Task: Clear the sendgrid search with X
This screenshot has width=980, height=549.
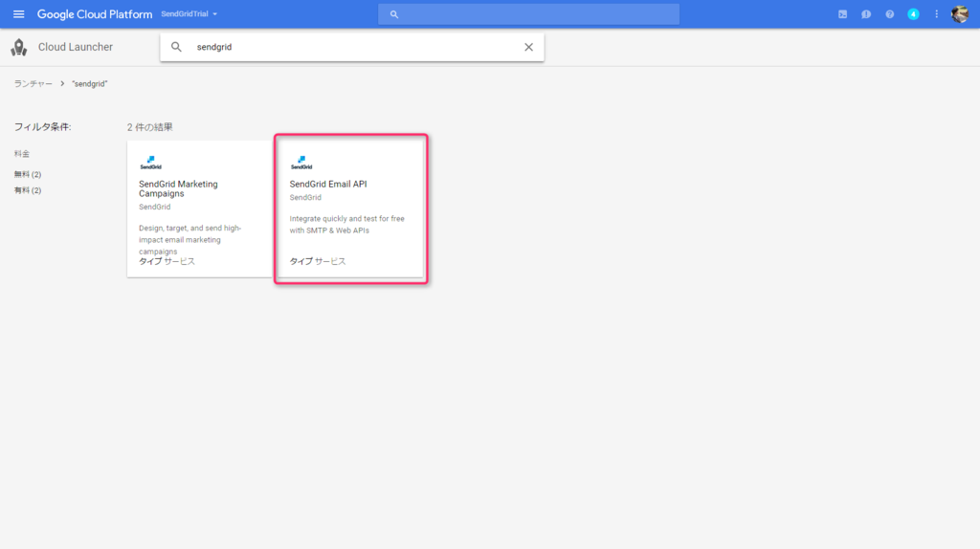Action: 528,47
